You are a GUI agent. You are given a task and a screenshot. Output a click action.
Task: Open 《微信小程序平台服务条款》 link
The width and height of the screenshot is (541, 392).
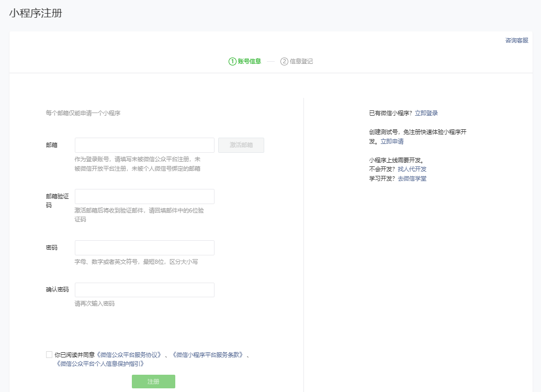point(207,354)
